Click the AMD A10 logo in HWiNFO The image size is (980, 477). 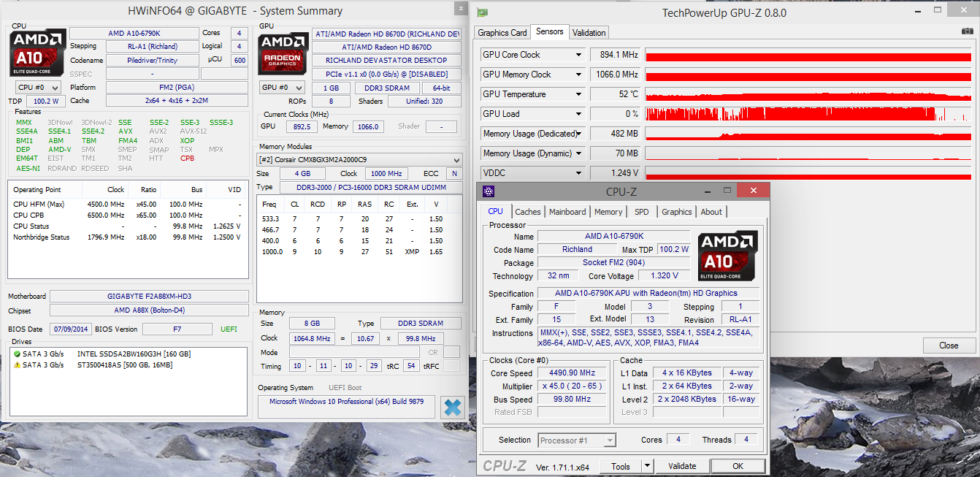[x=38, y=53]
